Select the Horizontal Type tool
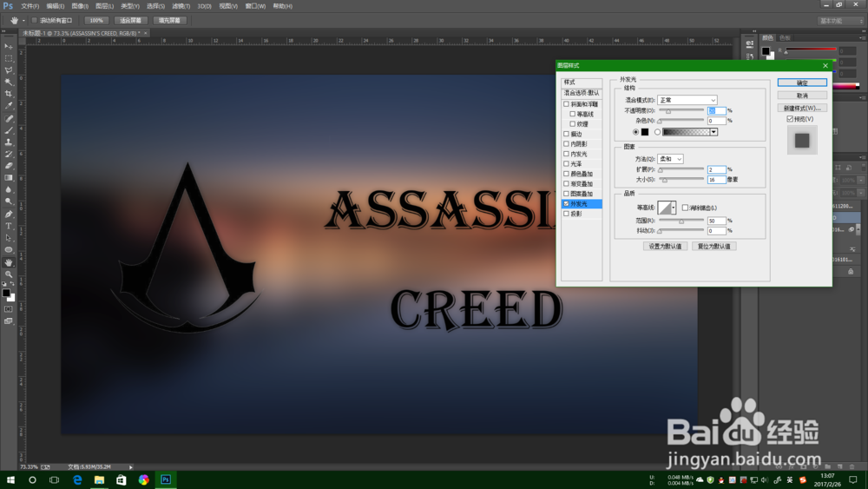This screenshot has height=489, width=868. pyautogui.click(x=9, y=226)
